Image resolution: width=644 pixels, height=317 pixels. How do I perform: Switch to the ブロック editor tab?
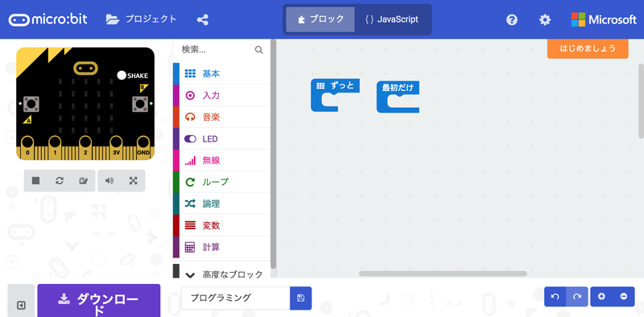320,19
